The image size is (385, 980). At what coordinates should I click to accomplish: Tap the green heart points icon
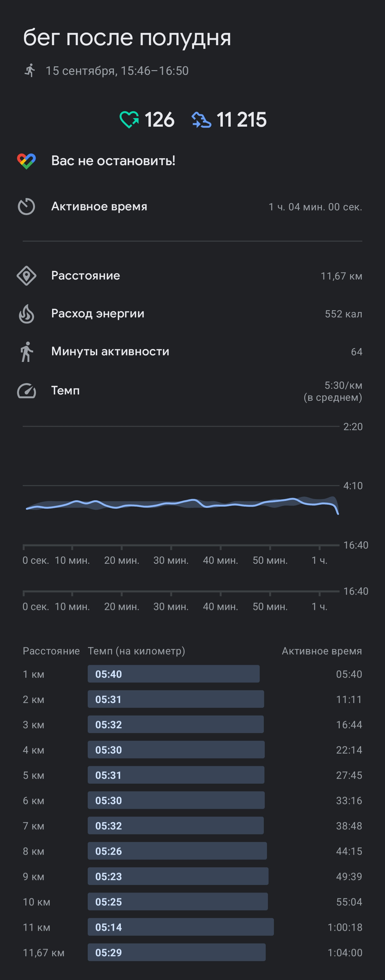129,119
